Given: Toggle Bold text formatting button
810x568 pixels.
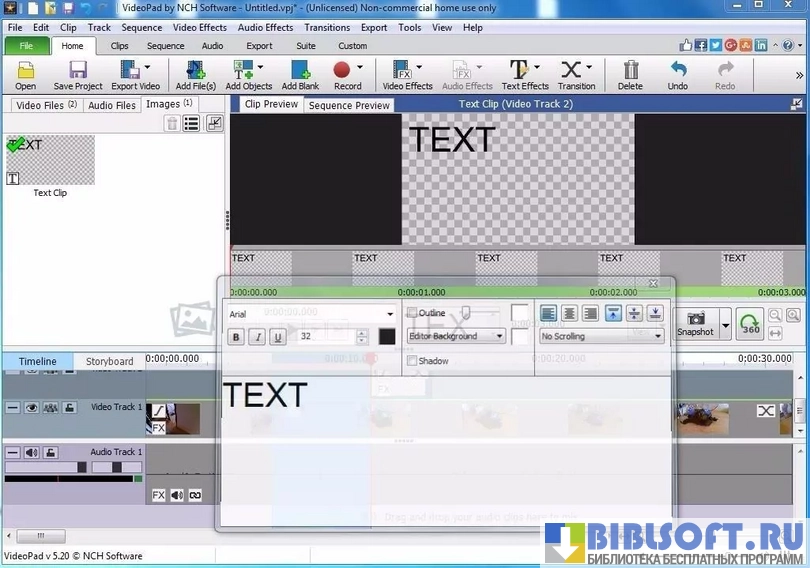Looking at the screenshot, I should coord(237,337).
